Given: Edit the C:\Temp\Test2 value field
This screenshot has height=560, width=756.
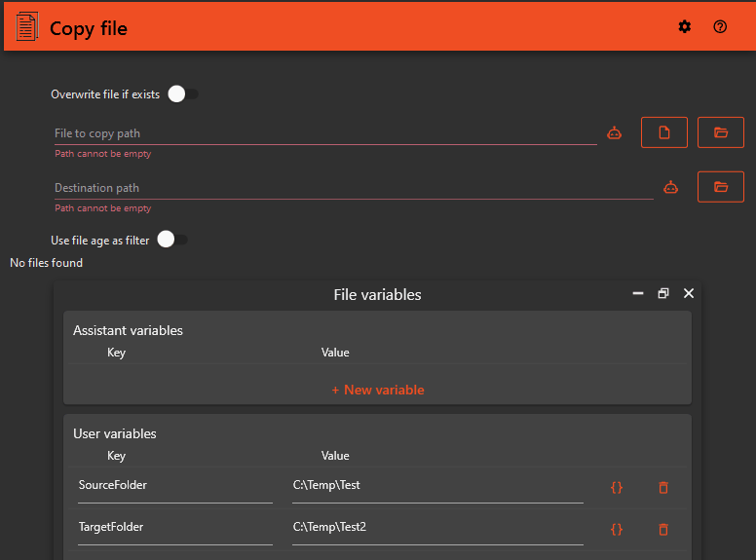Looking at the screenshot, I should click(436, 527).
